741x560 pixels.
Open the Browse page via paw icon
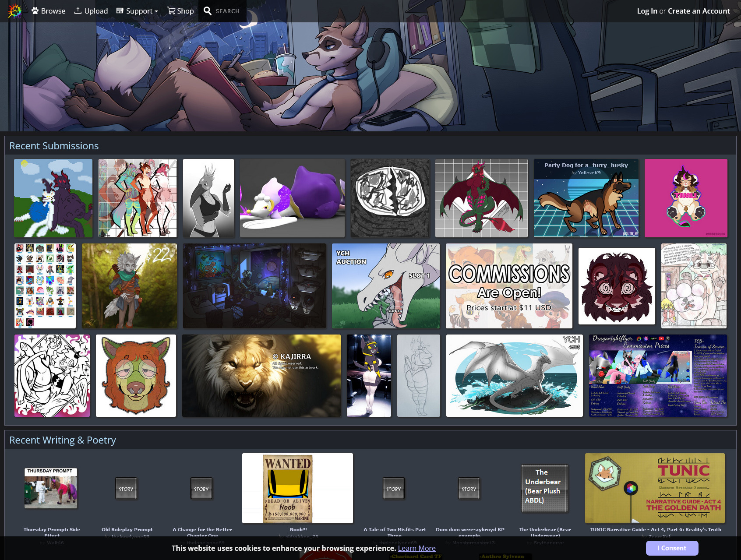pos(48,11)
